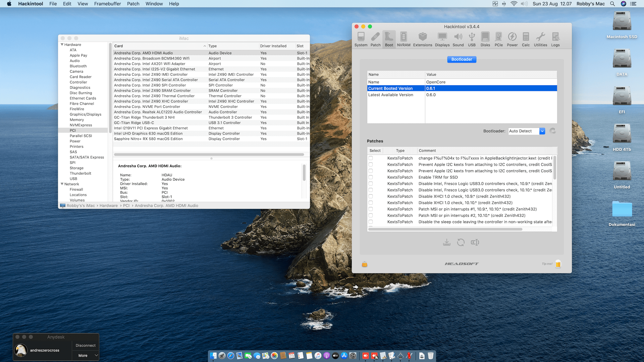Enable the TRIM for SSD patch checkbox
This screenshot has width=644, height=362.
click(x=371, y=177)
